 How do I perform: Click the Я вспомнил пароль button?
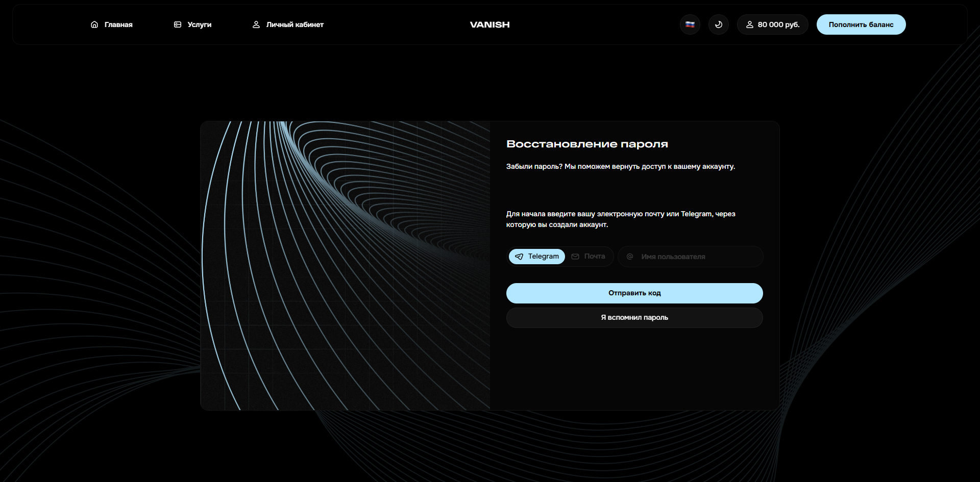pyautogui.click(x=634, y=318)
